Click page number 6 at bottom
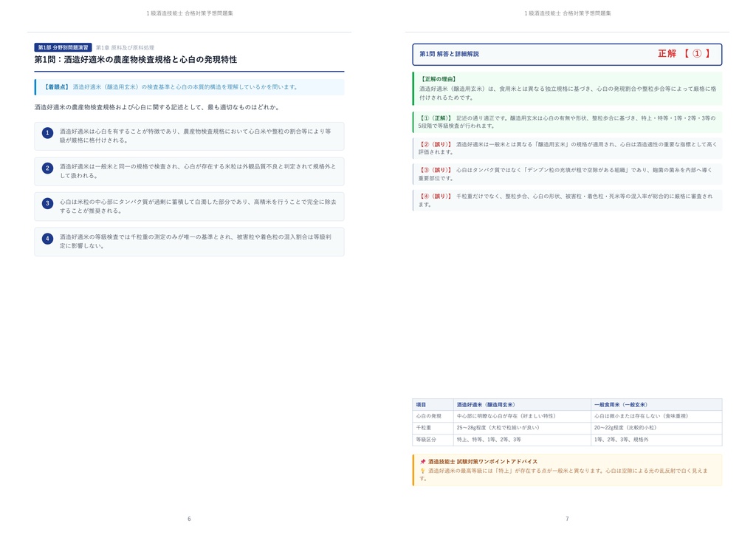 click(x=189, y=519)
